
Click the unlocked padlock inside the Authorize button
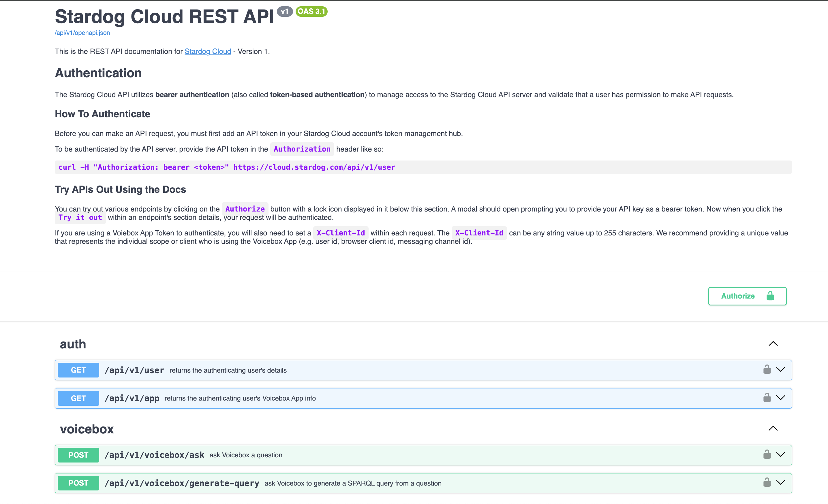click(x=770, y=296)
